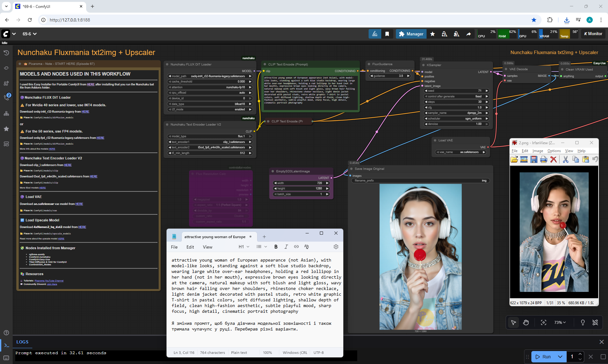Open the ComfyUI Manager
The height and width of the screenshot is (364, 608).
[x=411, y=34]
